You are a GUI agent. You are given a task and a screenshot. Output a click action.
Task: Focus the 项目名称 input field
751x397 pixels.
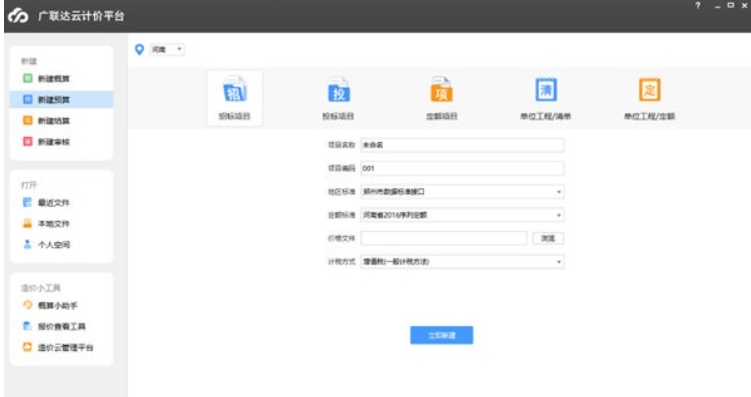(462, 145)
